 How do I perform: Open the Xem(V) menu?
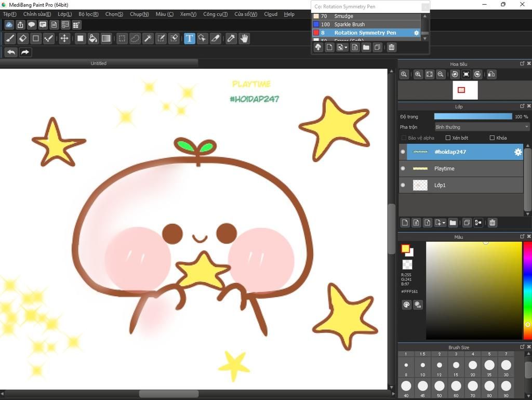coord(188,14)
